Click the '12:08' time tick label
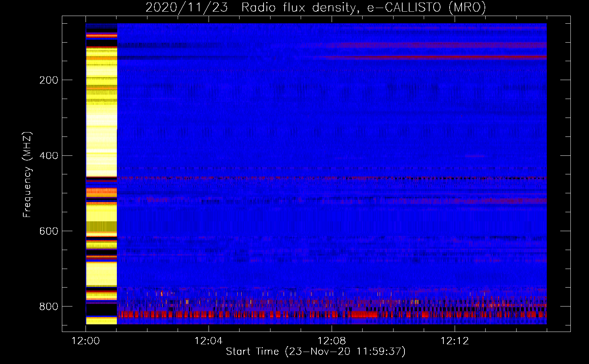Image resolution: width=589 pixels, height=364 pixels. [332, 341]
